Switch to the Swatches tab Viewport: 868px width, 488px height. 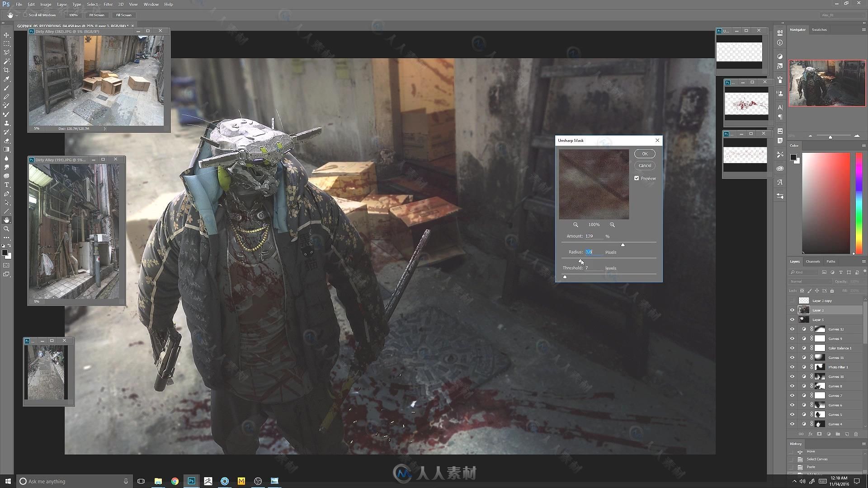pos(819,30)
